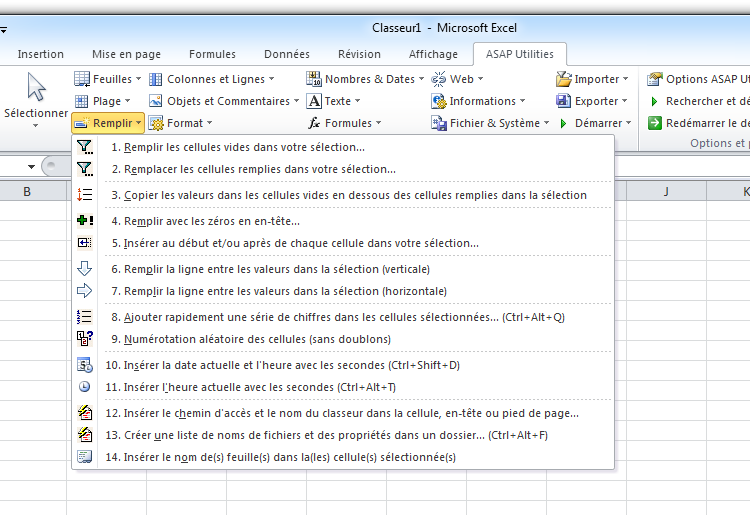The width and height of the screenshot is (750, 515).
Task: Click the Format gear icon
Action: coord(156,123)
